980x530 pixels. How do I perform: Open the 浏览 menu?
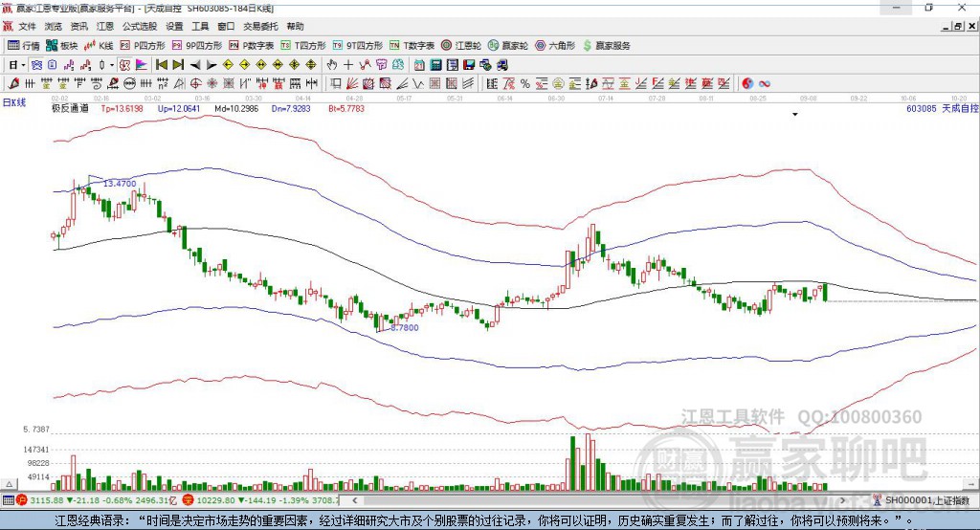click(x=54, y=26)
